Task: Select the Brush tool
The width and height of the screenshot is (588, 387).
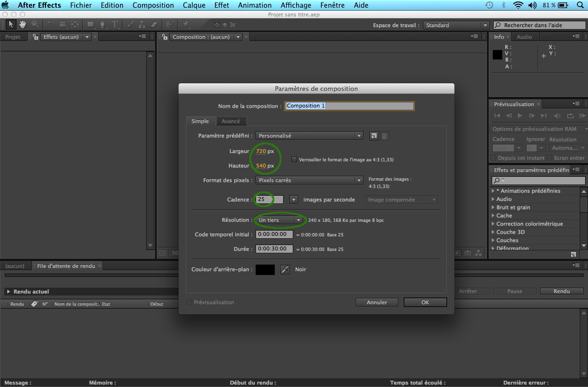Action: [x=130, y=25]
